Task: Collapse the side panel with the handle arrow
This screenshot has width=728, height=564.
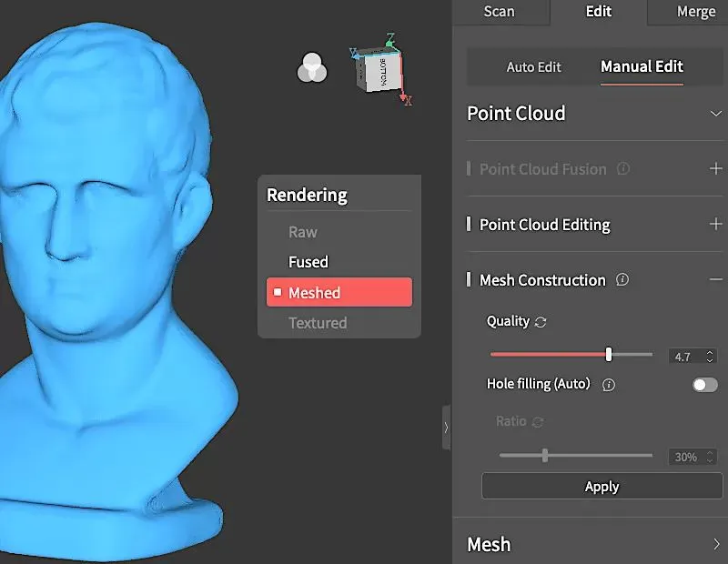Action: pyautogui.click(x=446, y=428)
